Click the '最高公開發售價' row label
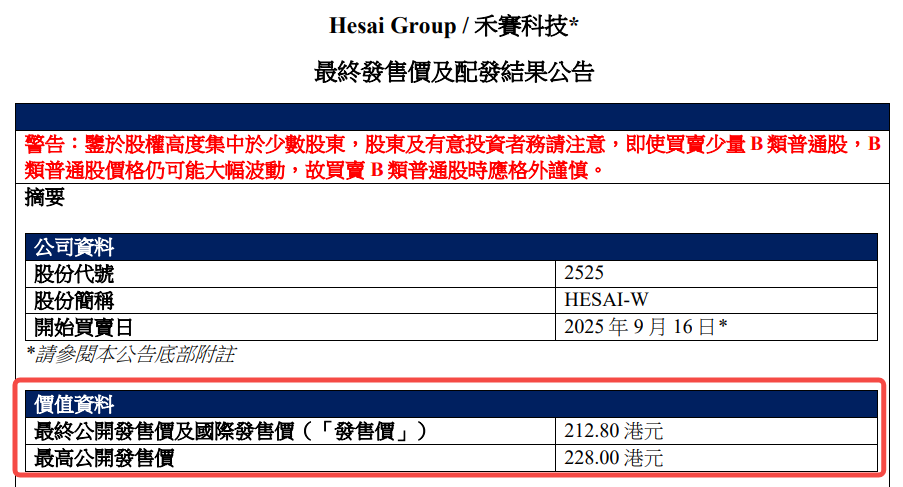Image resolution: width=903 pixels, height=487 pixels. click(104, 458)
